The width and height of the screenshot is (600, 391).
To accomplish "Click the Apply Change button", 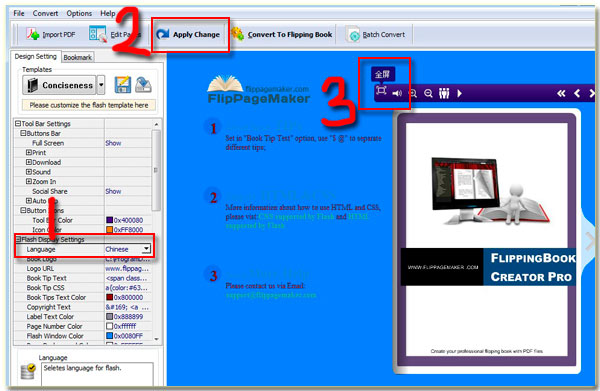I will click(x=190, y=34).
